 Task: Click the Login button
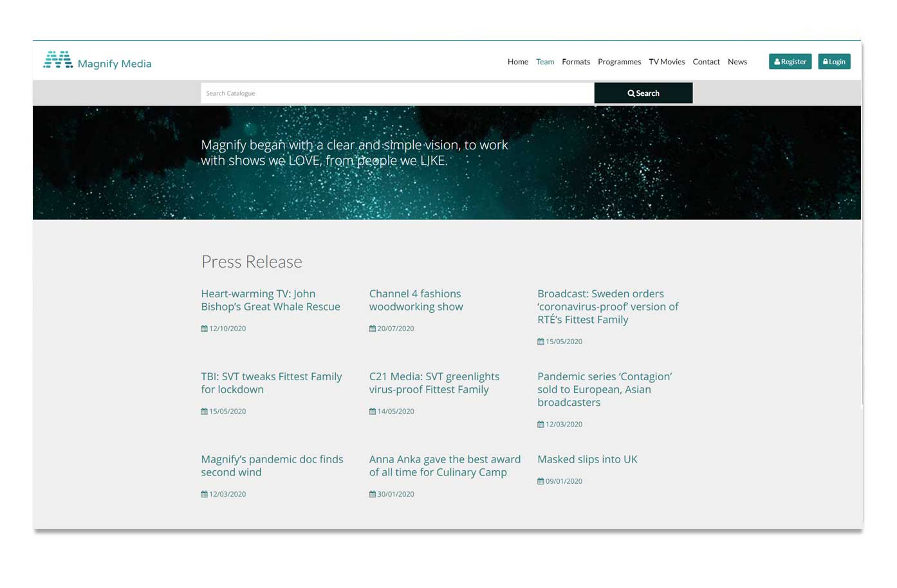(x=834, y=62)
